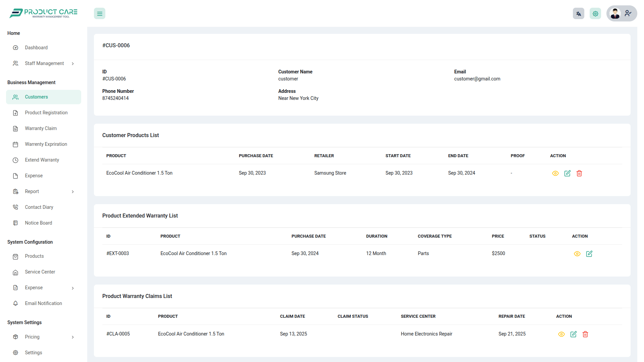Click the green settings gear in header
The image size is (644, 362).
595,14
